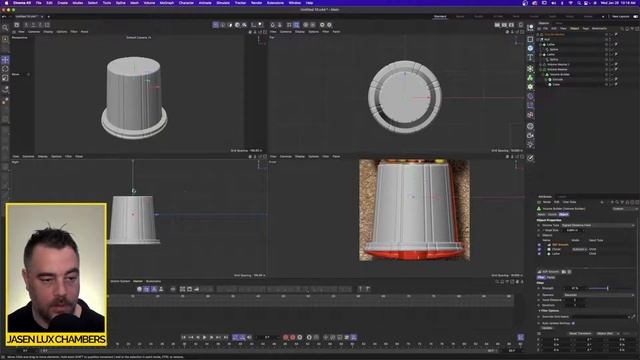Screen dimensions: 640x360
Task: Go to end of animation
Action: point(225,337)
